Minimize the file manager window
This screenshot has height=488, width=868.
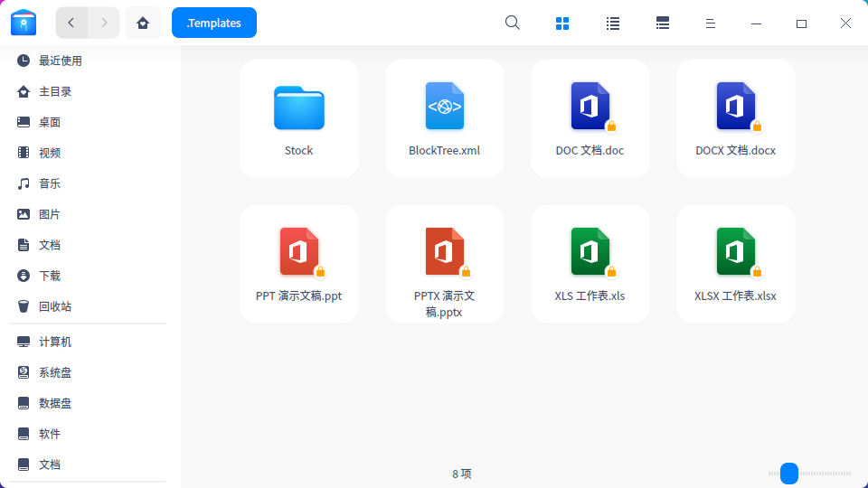756,23
